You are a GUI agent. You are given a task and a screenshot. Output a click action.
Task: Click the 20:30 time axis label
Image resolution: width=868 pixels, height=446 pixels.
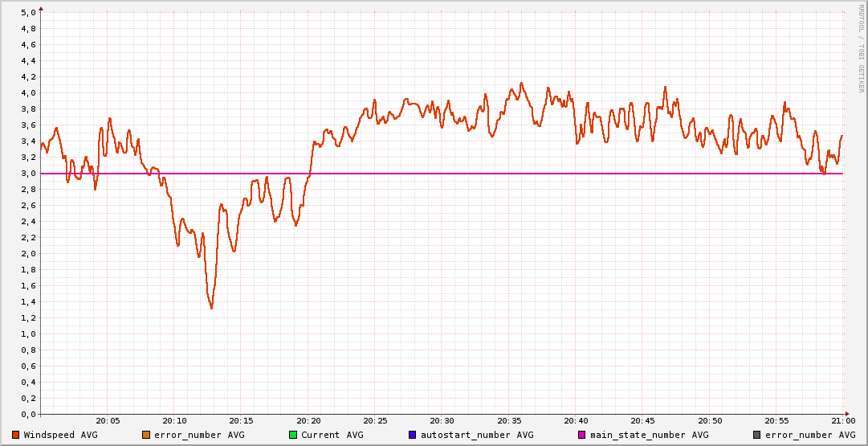click(442, 420)
